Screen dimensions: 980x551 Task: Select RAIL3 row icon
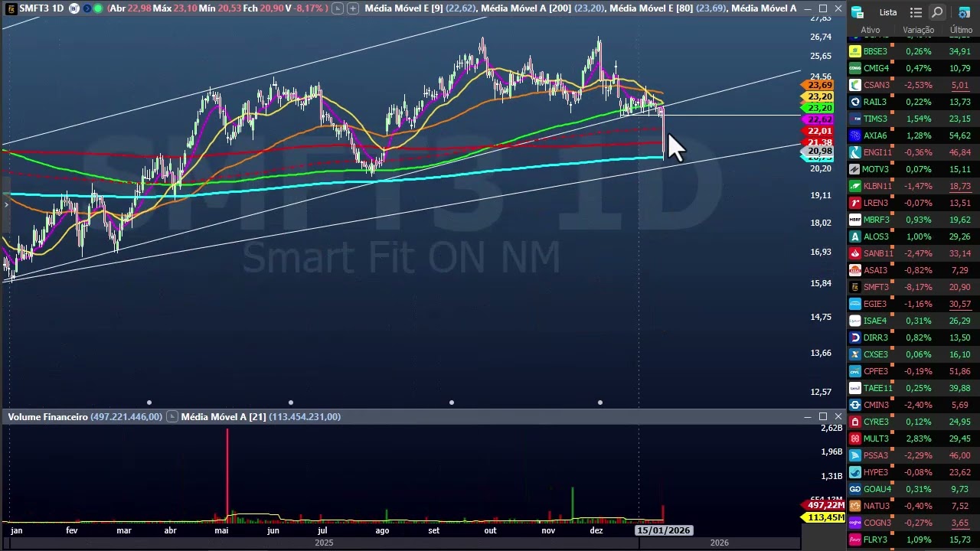[x=855, y=102]
